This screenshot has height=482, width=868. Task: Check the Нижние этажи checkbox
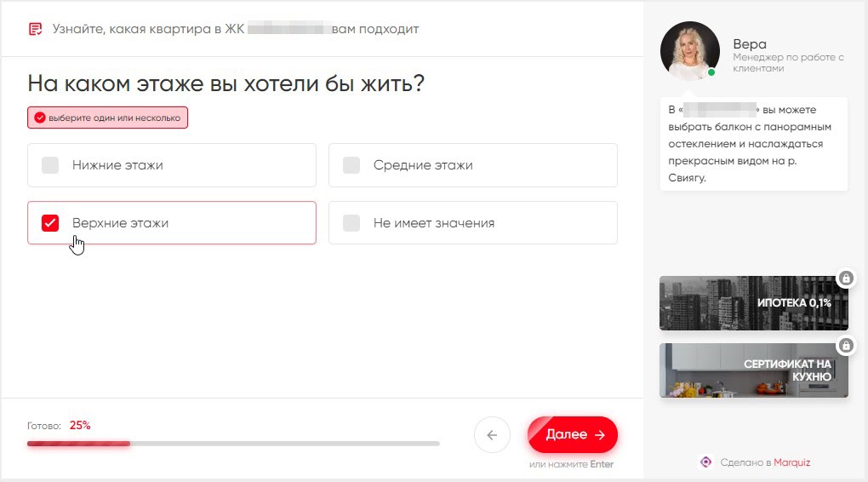50,165
